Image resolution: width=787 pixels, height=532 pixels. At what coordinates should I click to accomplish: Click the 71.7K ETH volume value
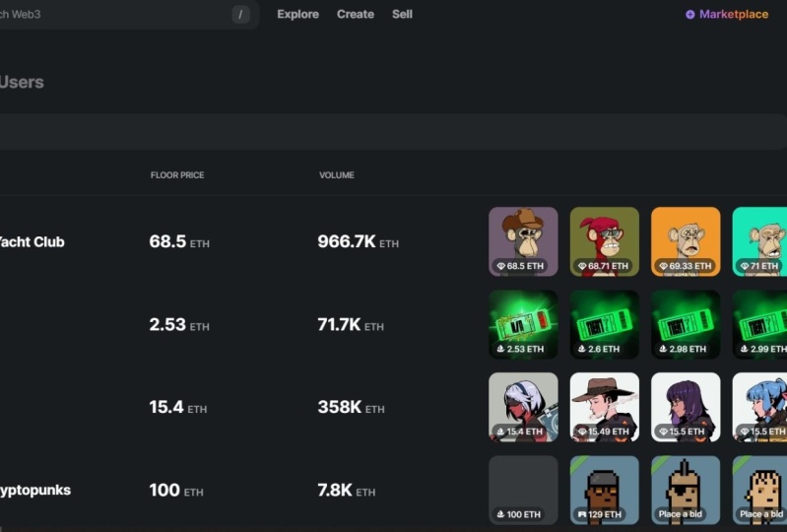(x=351, y=324)
